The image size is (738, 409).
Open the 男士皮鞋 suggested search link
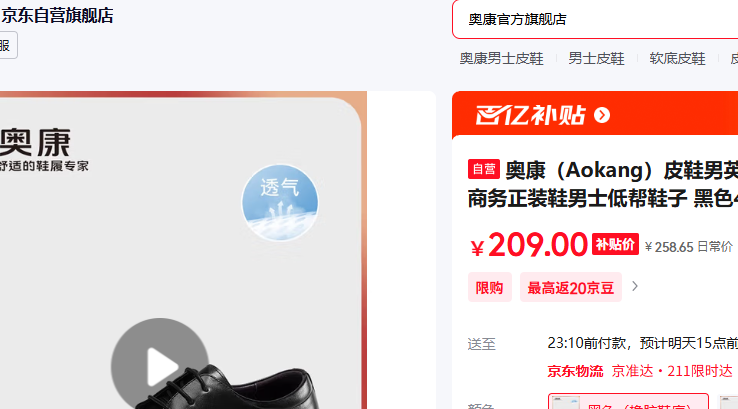[596, 58]
